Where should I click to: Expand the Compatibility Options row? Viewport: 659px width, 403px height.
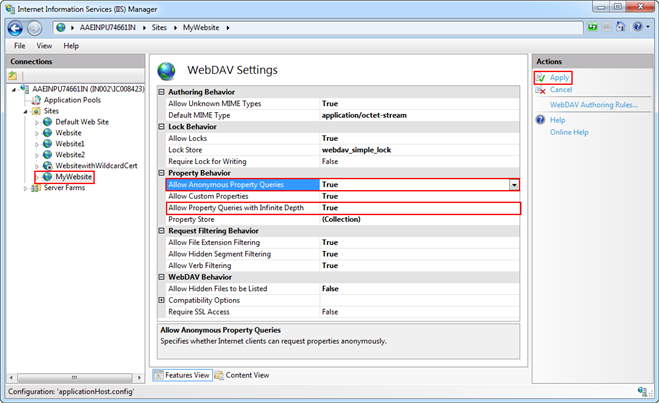tap(162, 300)
